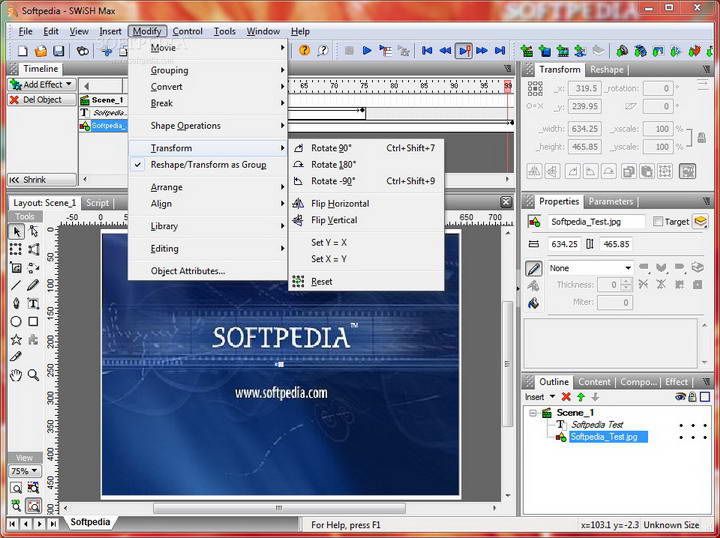Click the object name field Softpedia_Test.jpg
This screenshot has width=720, height=538.
(597, 222)
